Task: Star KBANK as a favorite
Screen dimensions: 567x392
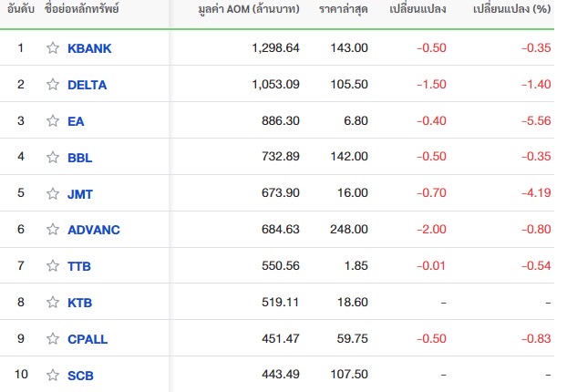Action: click(x=53, y=48)
